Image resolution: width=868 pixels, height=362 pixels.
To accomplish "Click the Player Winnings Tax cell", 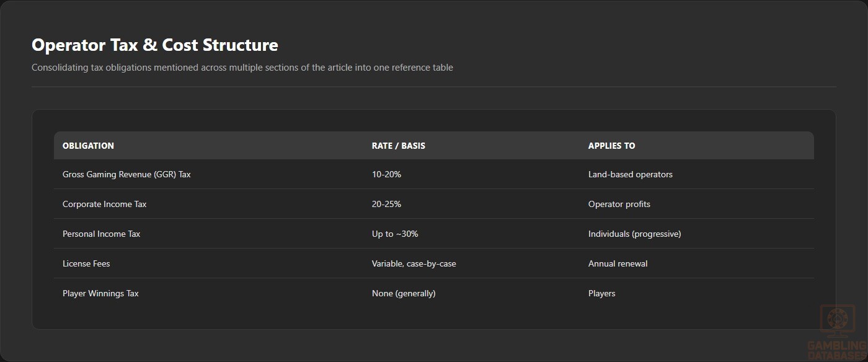I will 100,293.
